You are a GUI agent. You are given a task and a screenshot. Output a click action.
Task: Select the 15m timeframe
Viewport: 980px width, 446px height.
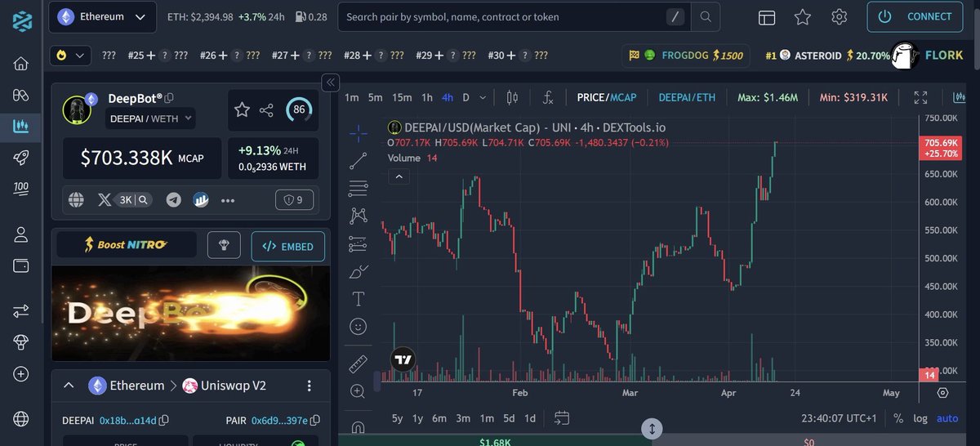pos(402,97)
